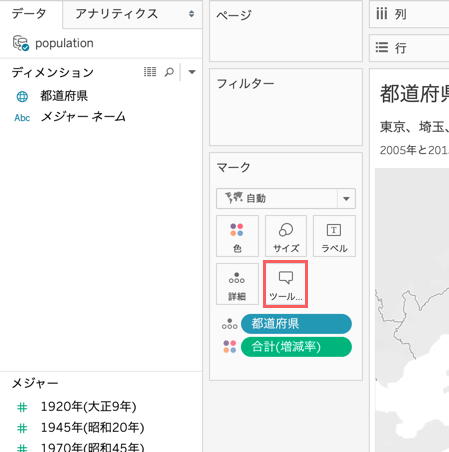The width and height of the screenshot is (449, 452).
Task: Toggle the side pane up-down arrows
Action: point(191,14)
